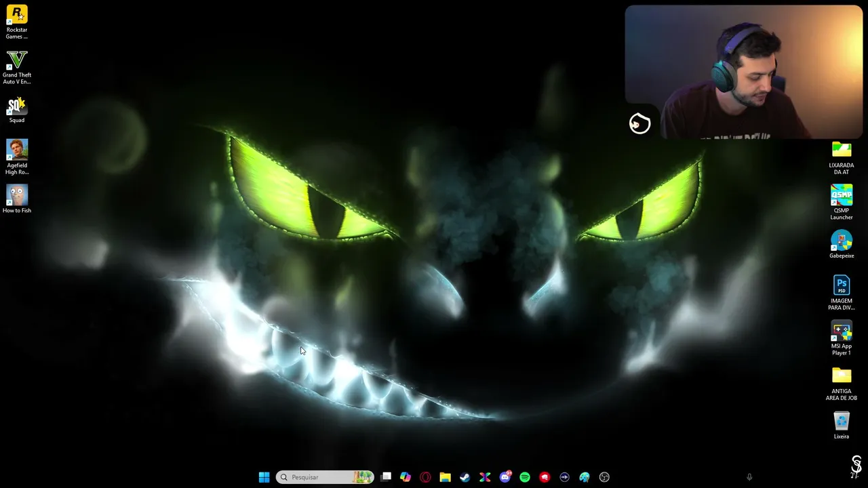
Task: Click the red fist app taskbar icon
Action: 545,477
